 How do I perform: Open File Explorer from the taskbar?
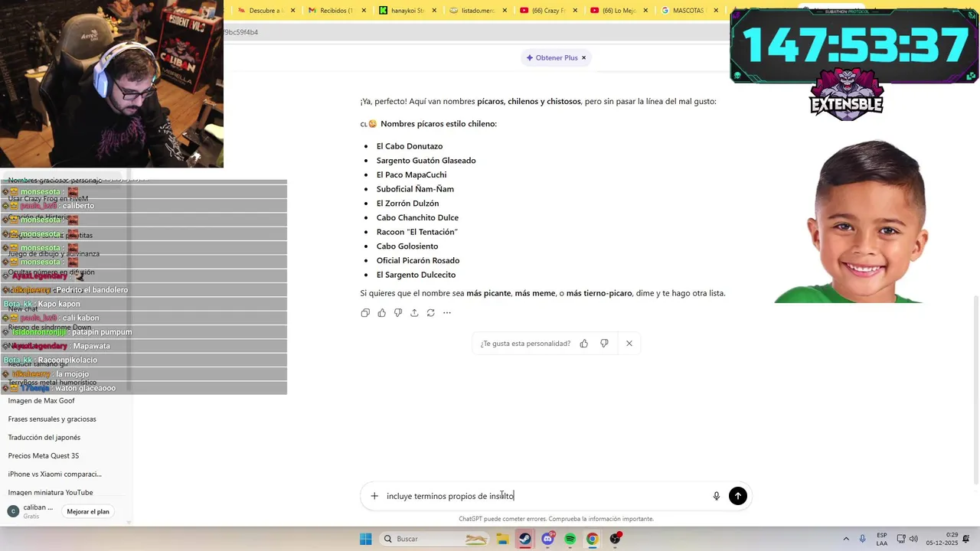[502, 539]
